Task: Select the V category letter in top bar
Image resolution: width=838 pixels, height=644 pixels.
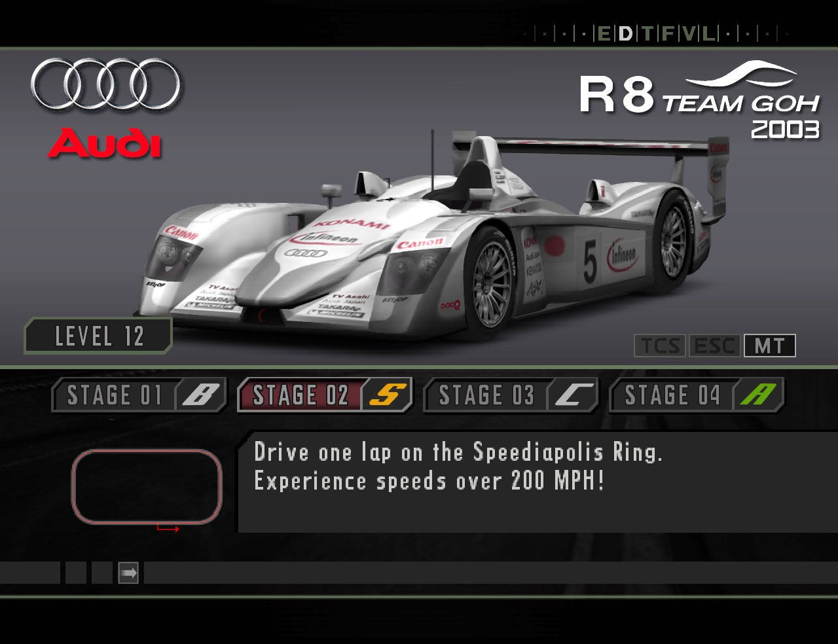Action: [x=689, y=33]
